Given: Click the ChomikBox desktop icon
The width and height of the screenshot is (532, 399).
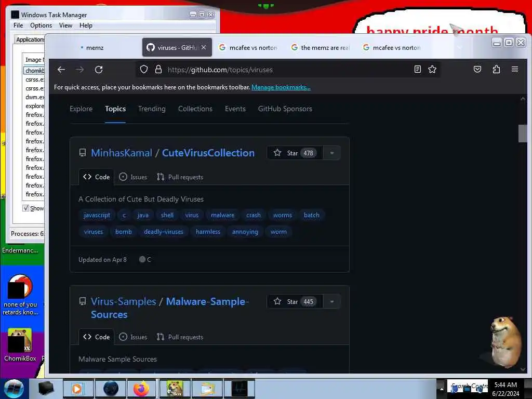Looking at the screenshot, I should pyautogui.click(x=20, y=344).
